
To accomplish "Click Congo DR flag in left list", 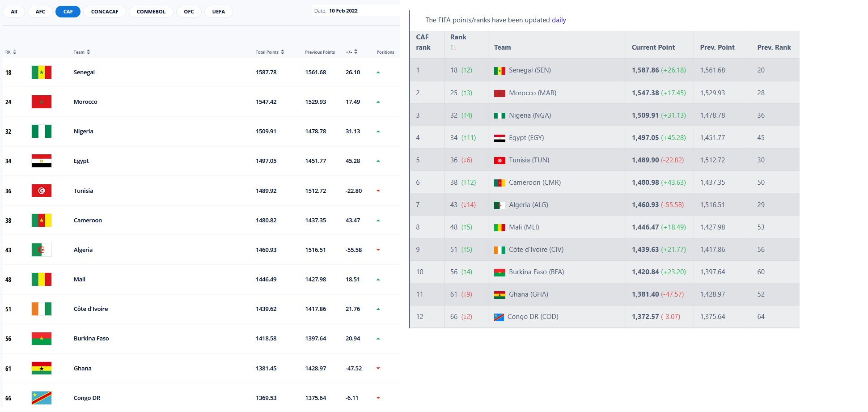I will [42, 398].
